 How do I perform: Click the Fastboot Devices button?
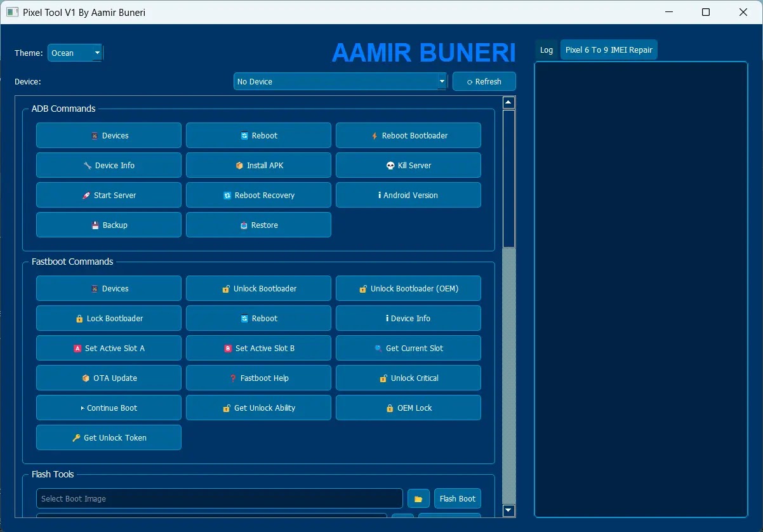[x=109, y=288]
